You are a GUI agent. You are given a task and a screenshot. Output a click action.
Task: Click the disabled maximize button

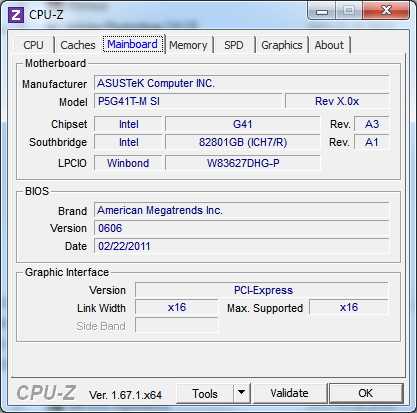349,11
